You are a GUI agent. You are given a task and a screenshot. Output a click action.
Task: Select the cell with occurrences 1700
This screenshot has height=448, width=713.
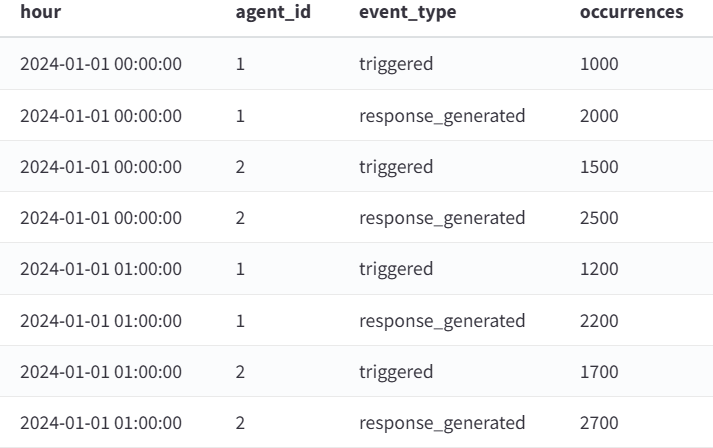[x=599, y=372]
